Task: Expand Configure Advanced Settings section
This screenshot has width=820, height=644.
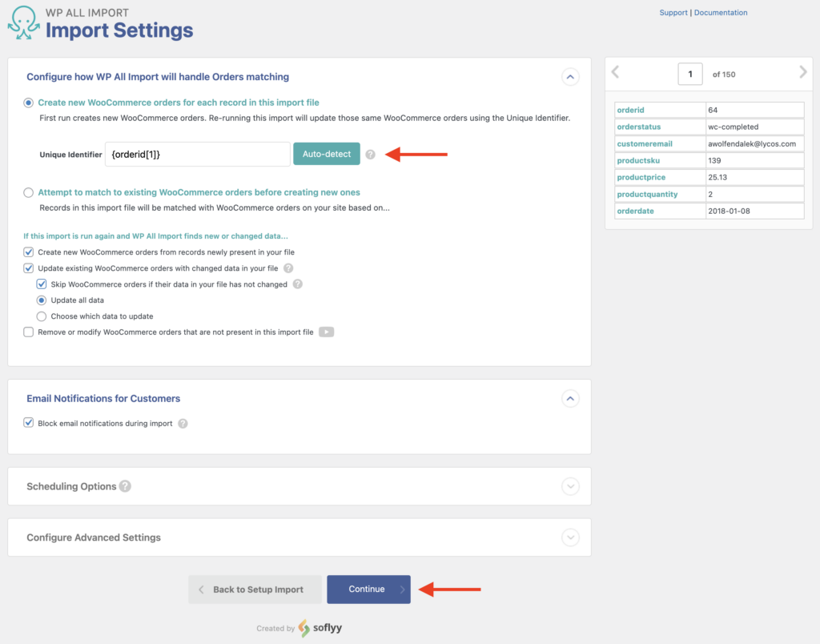Action: click(x=570, y=537)
